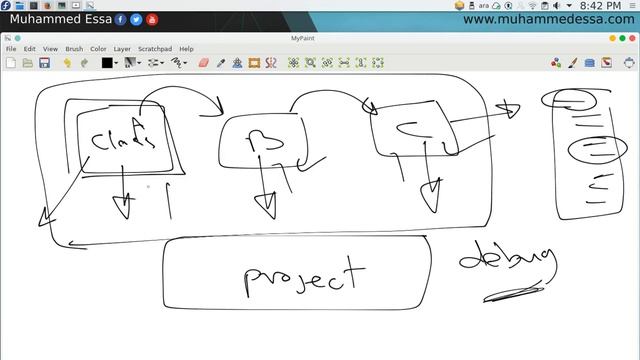The width and height of the screenshot is (640, 360).
Task: Click the fit view to canvas icon
Action: [378, 63]
